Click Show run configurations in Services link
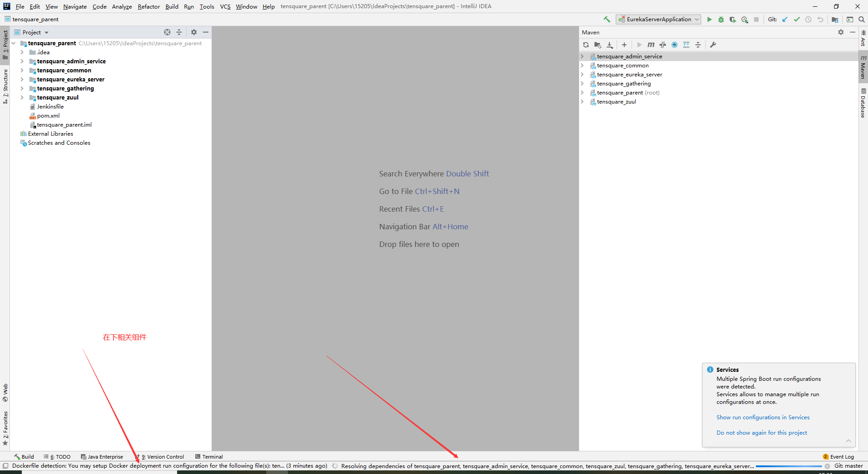 (x=763, y=417)
